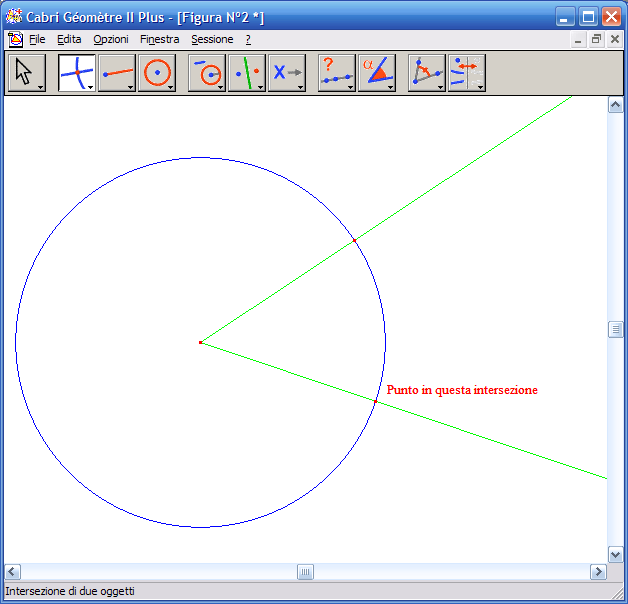Select the Text and symbols tool icon
Viewport: 628px width, 604px height.
pos(427,73)
